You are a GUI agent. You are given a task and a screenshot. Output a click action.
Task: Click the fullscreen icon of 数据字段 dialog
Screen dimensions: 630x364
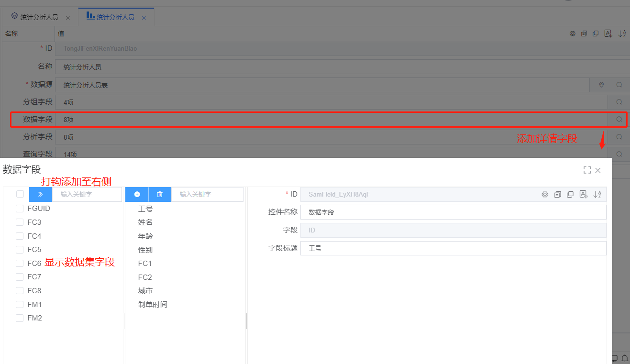click(x=587, y=170)
